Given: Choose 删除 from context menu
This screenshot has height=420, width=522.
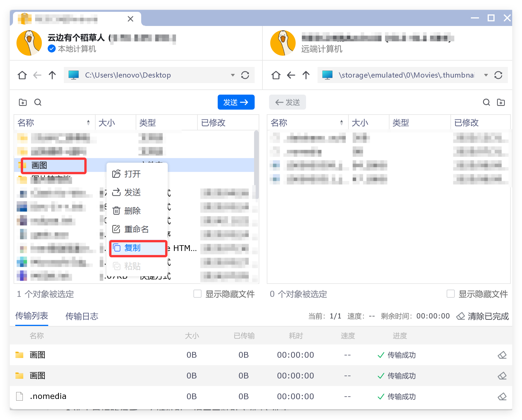Looking at the screenshot, I should pos(137,211).
